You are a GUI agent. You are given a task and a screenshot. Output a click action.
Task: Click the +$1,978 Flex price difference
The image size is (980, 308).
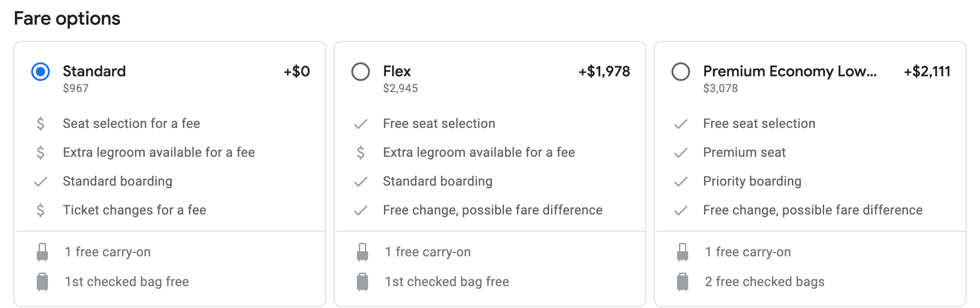tap(604, 71)
